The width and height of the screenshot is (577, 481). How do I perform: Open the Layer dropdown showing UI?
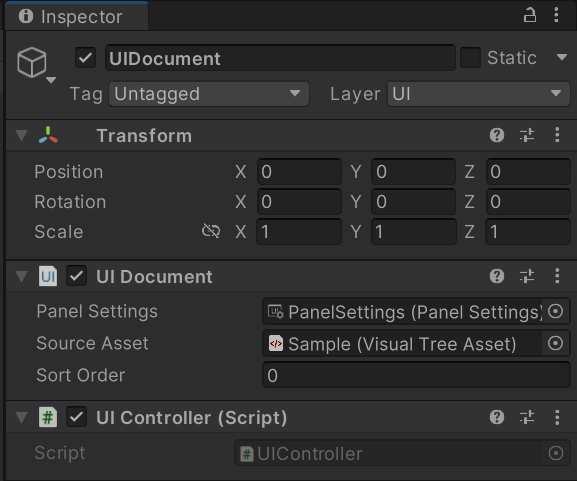pos(478,94)
